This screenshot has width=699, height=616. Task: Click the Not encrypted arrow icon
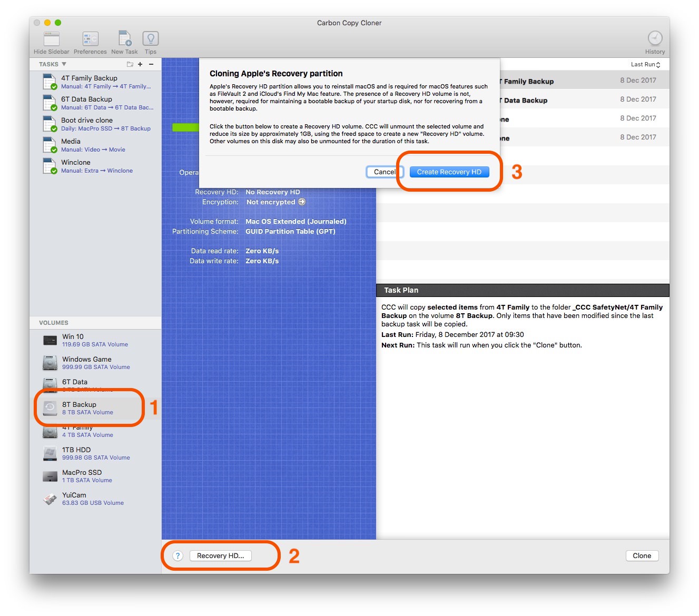302,202
